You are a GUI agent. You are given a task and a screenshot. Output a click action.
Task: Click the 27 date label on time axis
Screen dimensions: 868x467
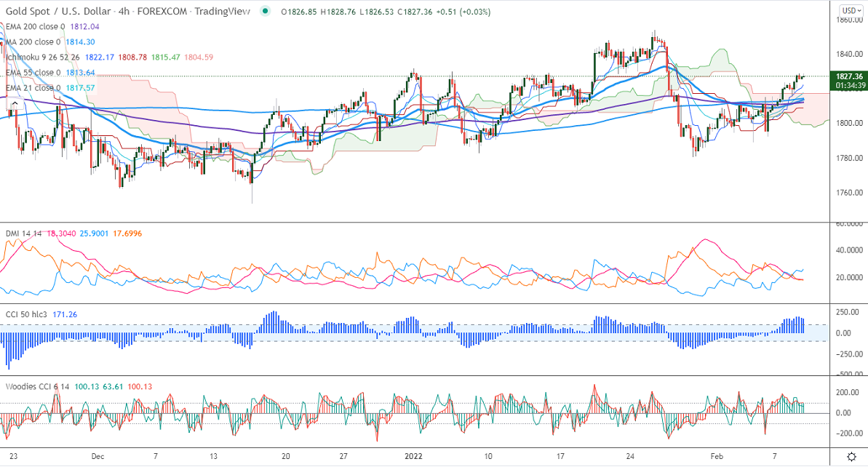(x=343, y=457)
